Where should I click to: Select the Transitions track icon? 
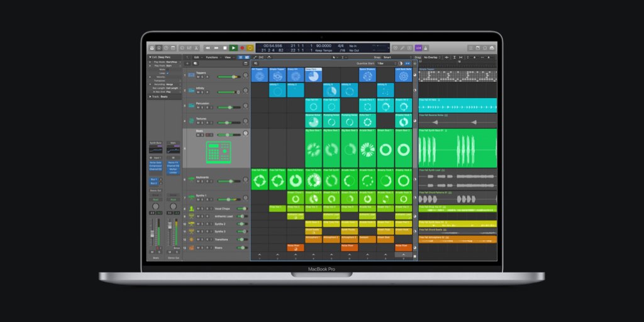tap(191, 240)
